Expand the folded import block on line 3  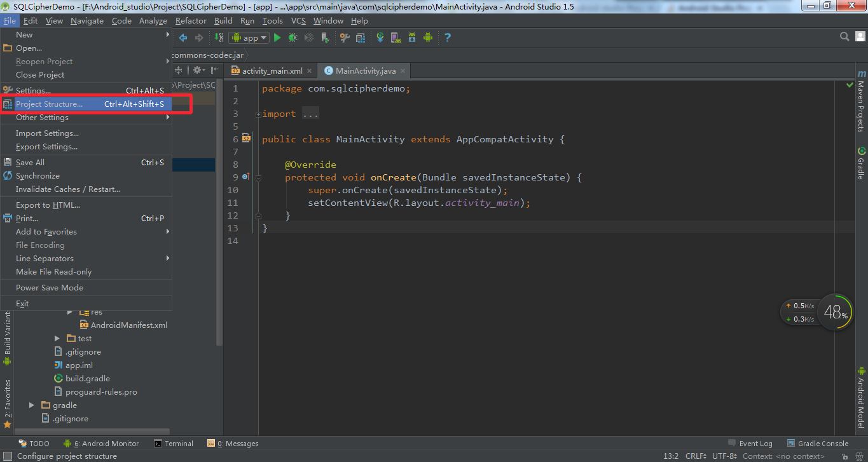[258, 114]
